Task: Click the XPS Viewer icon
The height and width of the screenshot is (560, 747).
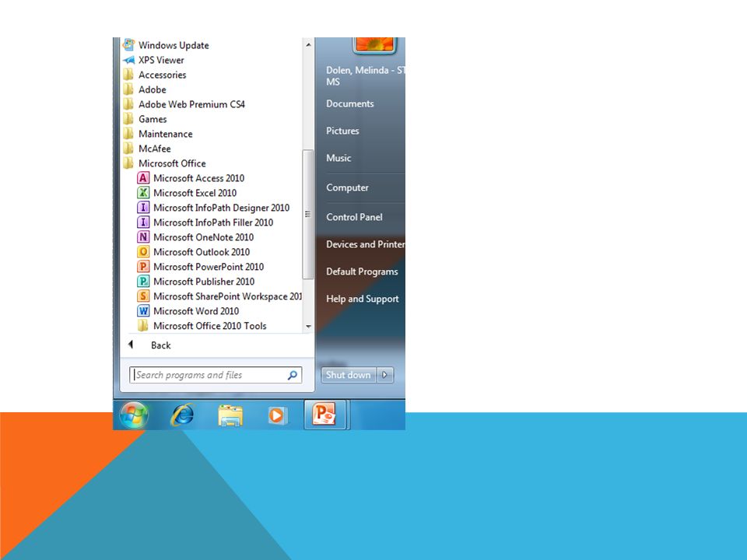Action: click(x=128, y=60)
